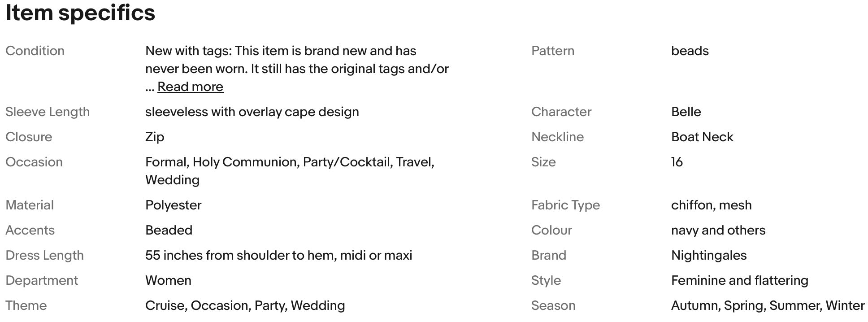Select the Polyester material value
Screen dimensions: 868x322
coord(174,205)
